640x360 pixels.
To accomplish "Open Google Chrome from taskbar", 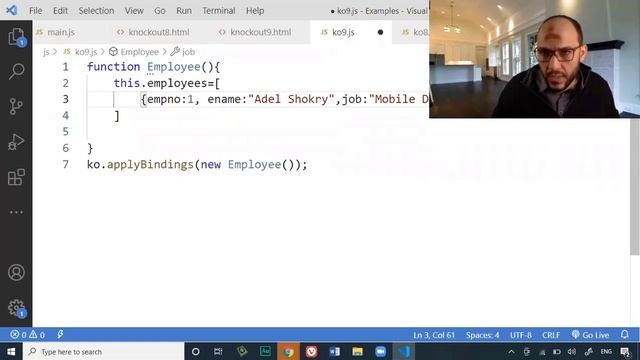I will (288, 351).
